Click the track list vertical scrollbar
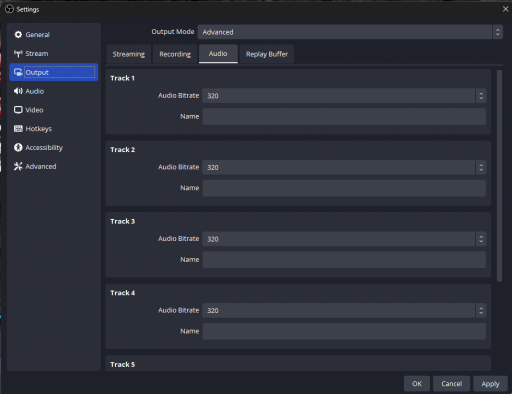Screen dimensions: 512x394 pyautogui.click(x=499, y=176)
